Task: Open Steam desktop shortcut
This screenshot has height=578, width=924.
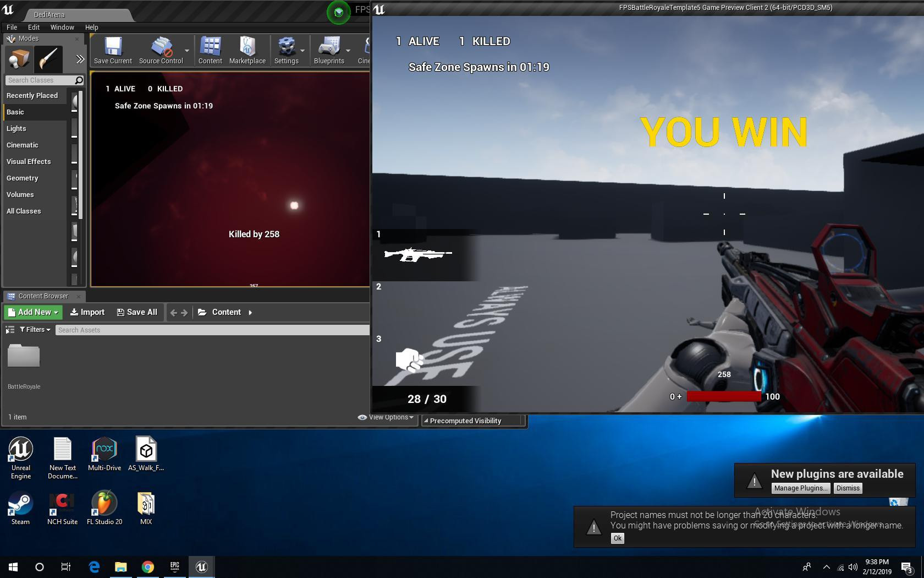Action: [x=21, y=508]
